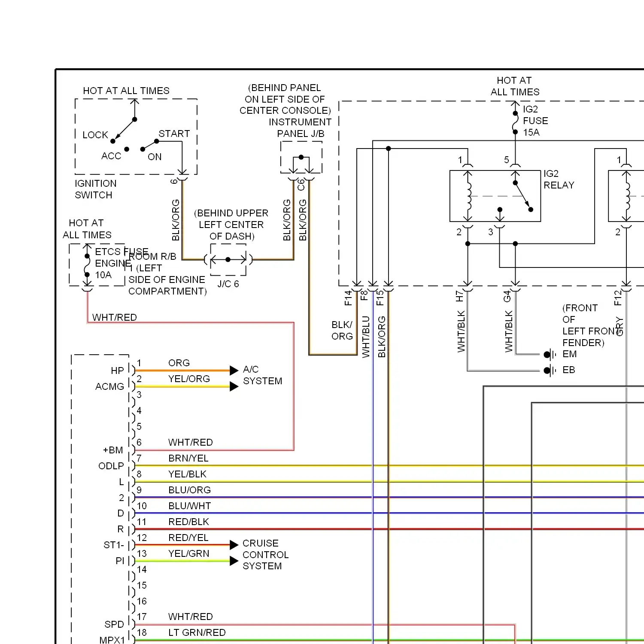Click the ACMG terminal label
Viewport: 644px width, 644px height.
tap(109, 386)
